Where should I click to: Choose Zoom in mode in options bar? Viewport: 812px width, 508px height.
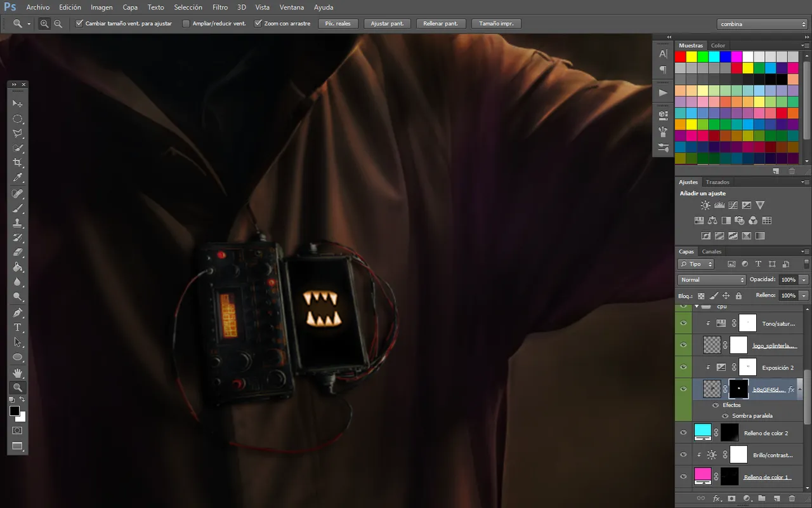[x=44, y=23]
